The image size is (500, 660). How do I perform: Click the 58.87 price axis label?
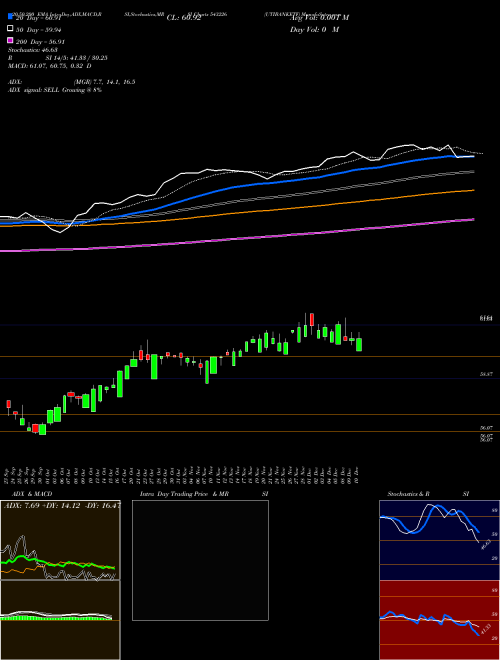tap(486, 374)
